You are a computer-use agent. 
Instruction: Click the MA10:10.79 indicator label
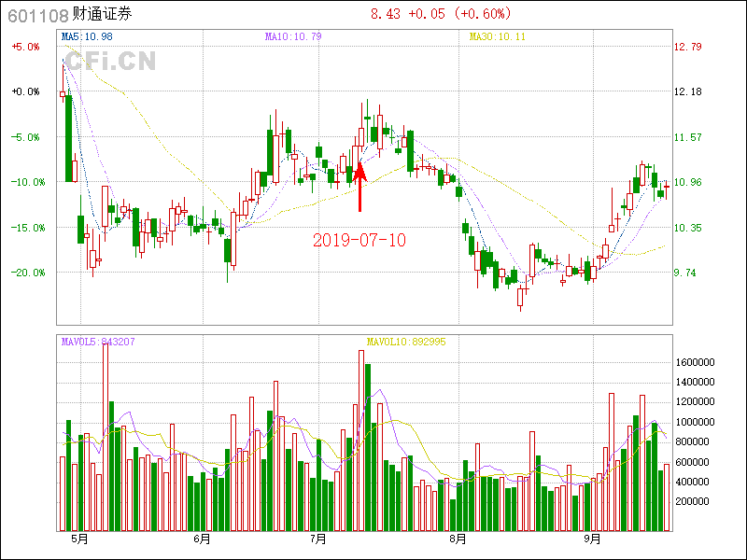(x=293, y=36)
